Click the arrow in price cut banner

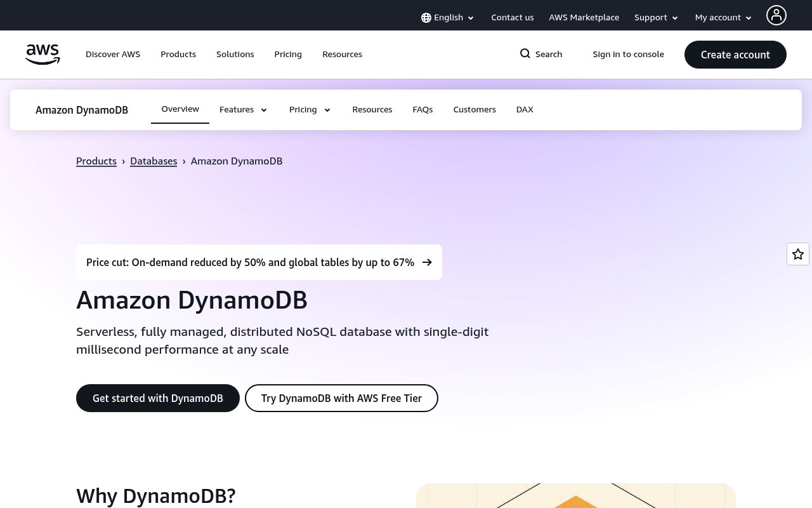click(427, 262)
